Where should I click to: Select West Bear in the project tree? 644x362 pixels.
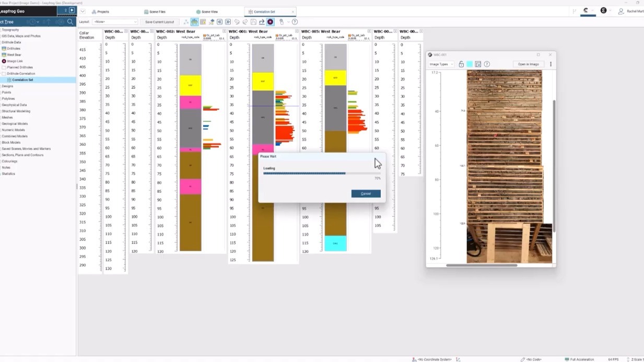[14, 55]
